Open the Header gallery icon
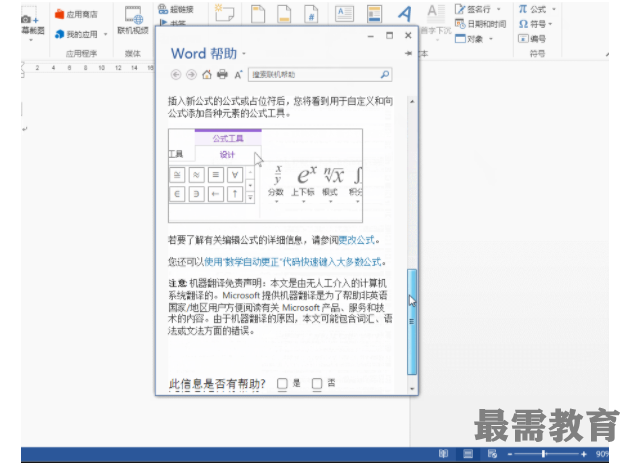 coord(258,13)
